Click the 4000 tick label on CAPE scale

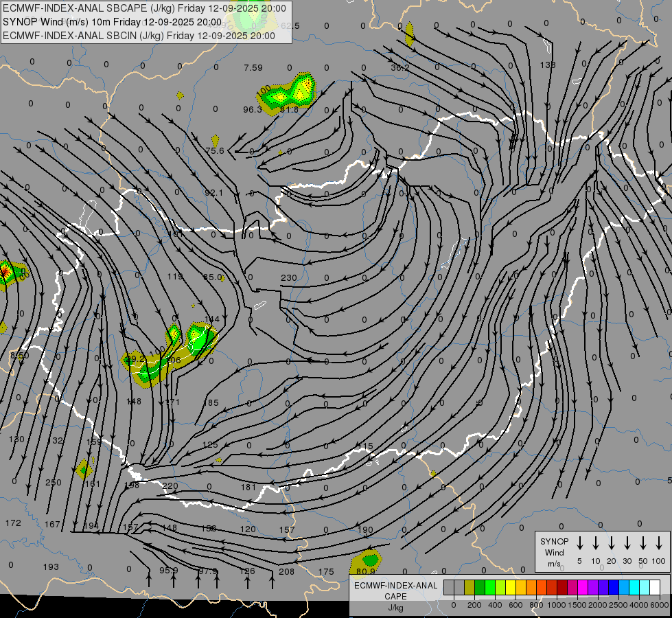639,605
